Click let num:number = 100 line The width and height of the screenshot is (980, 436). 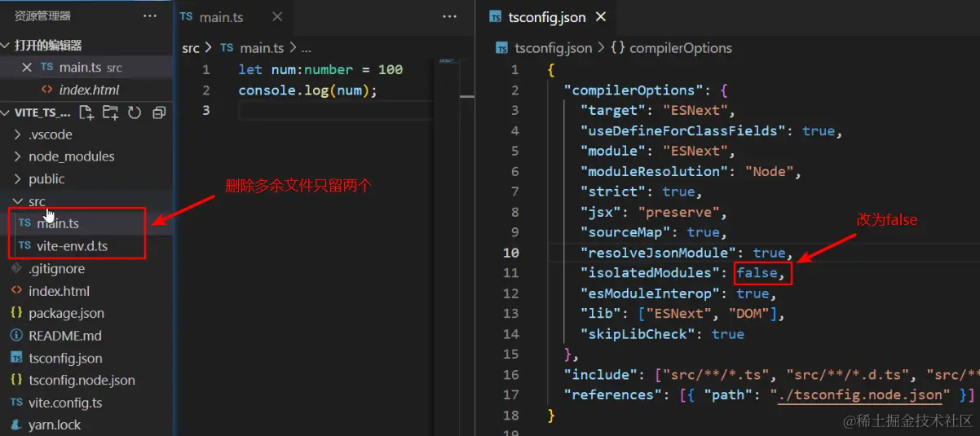[320, 70]
